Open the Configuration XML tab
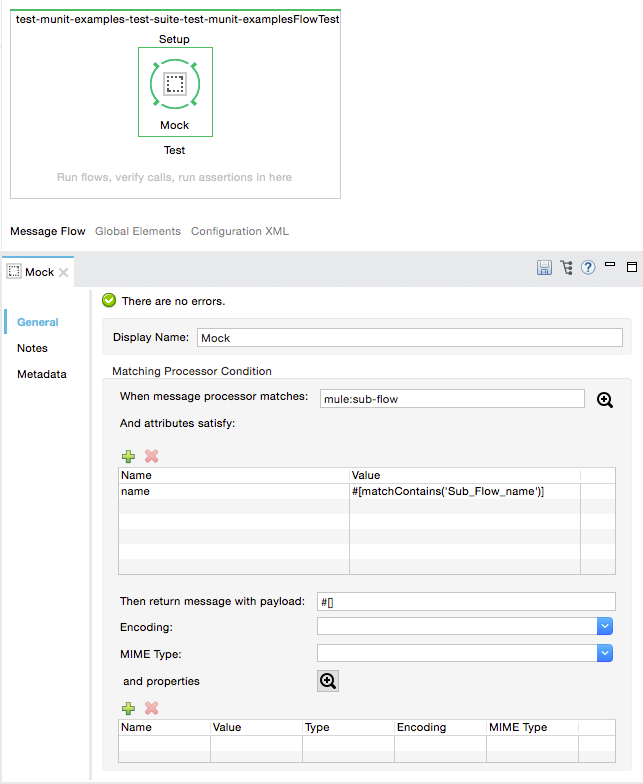 click(240, 231)
